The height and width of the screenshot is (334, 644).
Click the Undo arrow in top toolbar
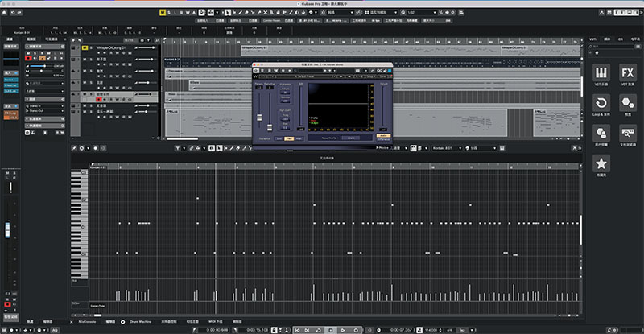(13, 13)
